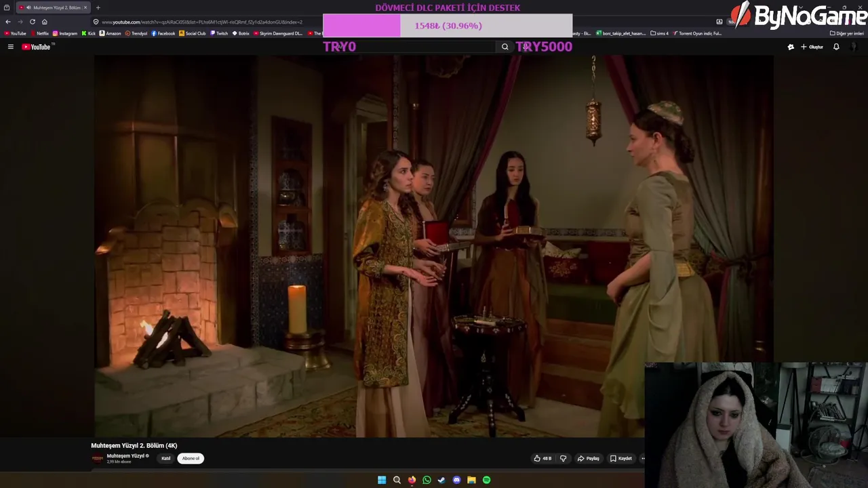868x488 pixels.
Task: Open Windows taskbar search
Action: pos(397,480)
